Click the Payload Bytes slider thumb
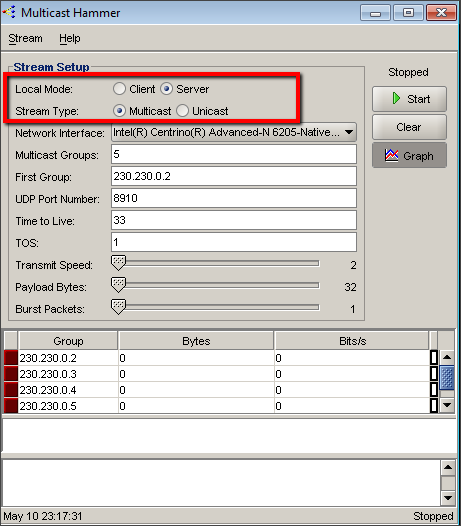The width and height of the screenshot is (461, 526). [118, 285]
